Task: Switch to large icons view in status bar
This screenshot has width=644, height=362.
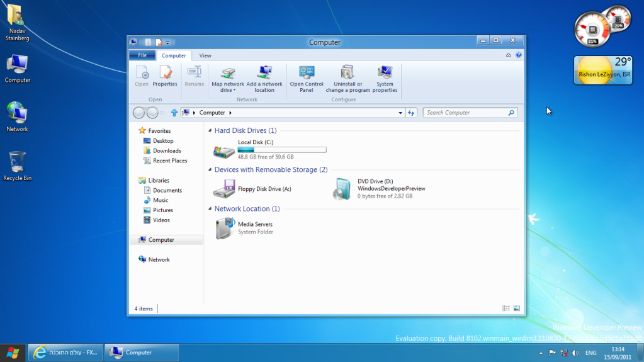Action: point(517,308)
